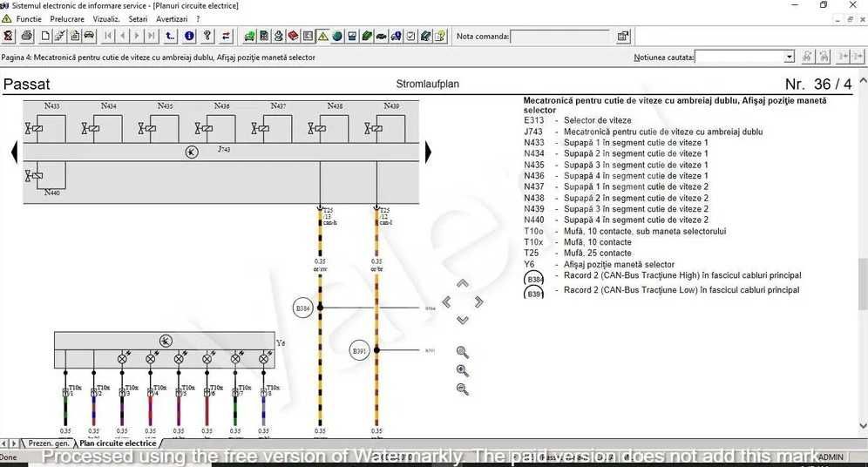Screen dimensions: 868x467
Task: Open the Setari menu
Action: [138, 19]
